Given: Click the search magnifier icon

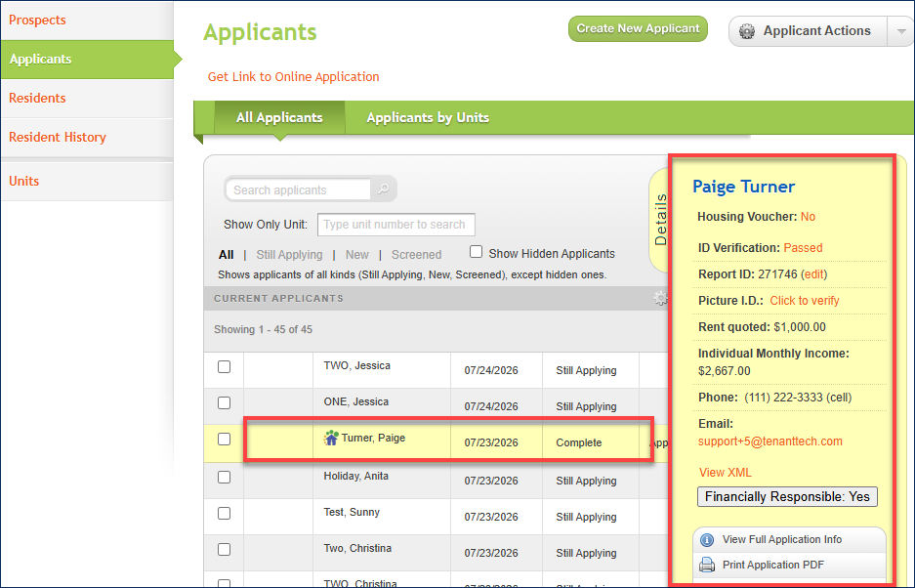Looking at the screenshot, I should [384, 189].
